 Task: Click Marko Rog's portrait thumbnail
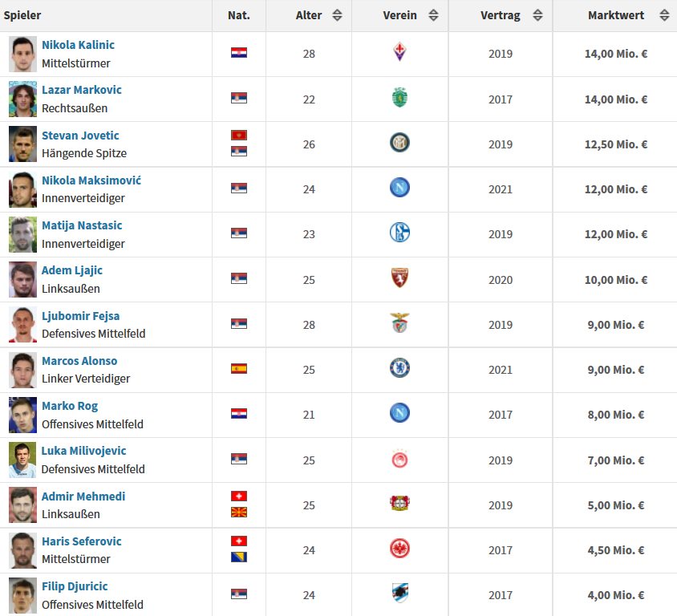pyautogui.click(x=23, y=415)
